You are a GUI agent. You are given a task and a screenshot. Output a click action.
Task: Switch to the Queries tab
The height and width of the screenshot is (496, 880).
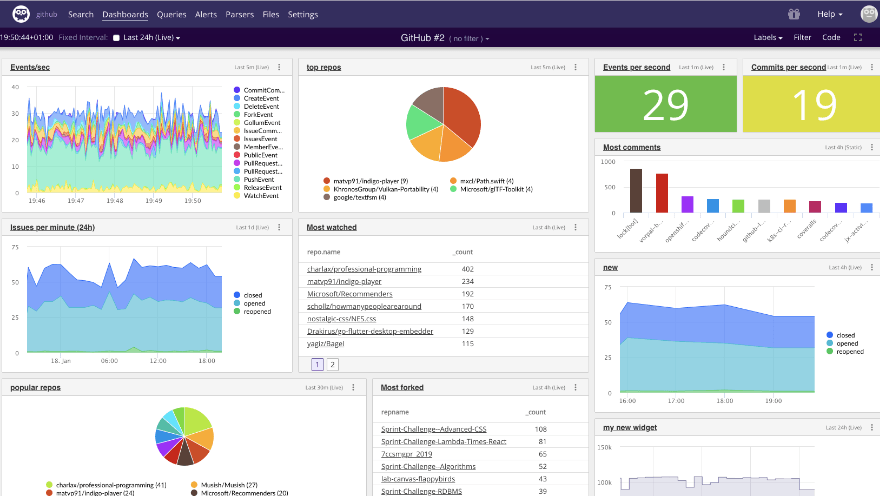point(171,15)
